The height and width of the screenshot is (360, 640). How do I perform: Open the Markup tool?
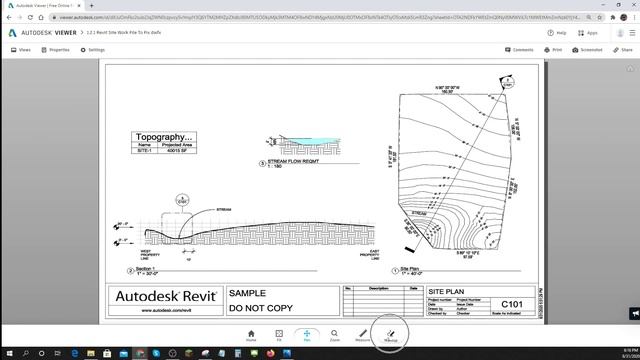pyautogui.click(x=391, y=336)
